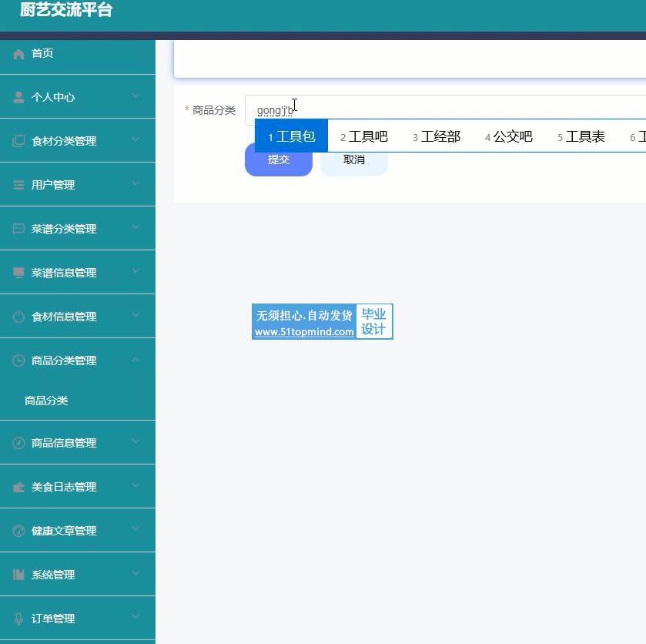This screenshot has width=646, height=644.
Task: Choose IME candidate 4 公交吧
Action: [x=509, y=136]
